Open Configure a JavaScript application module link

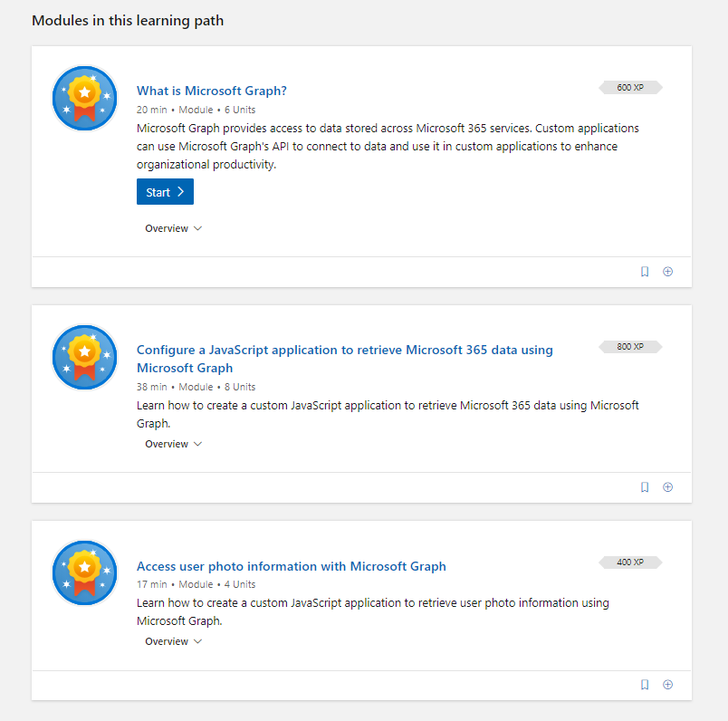point(344,359)
